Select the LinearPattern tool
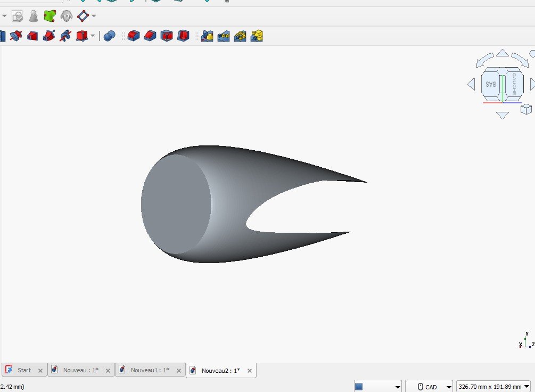The image size is (535, 392). (223, 36)
